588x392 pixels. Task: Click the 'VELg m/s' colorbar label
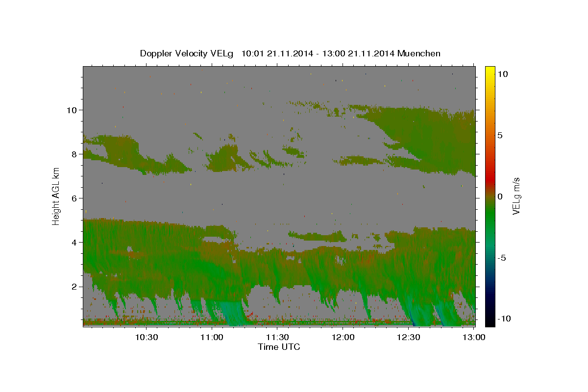tap(516, 196)
